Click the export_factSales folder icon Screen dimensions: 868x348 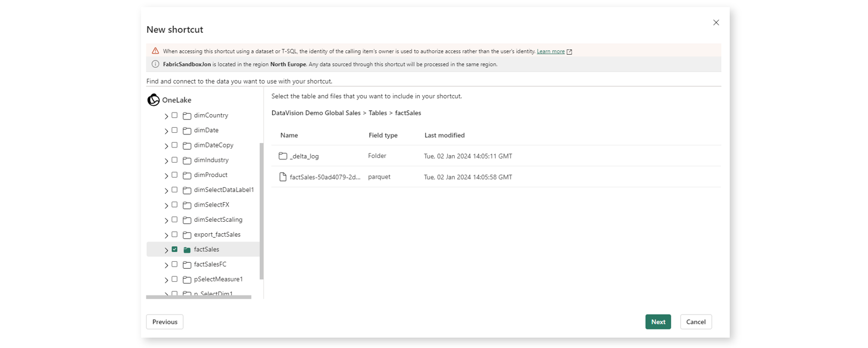(187, 235)
